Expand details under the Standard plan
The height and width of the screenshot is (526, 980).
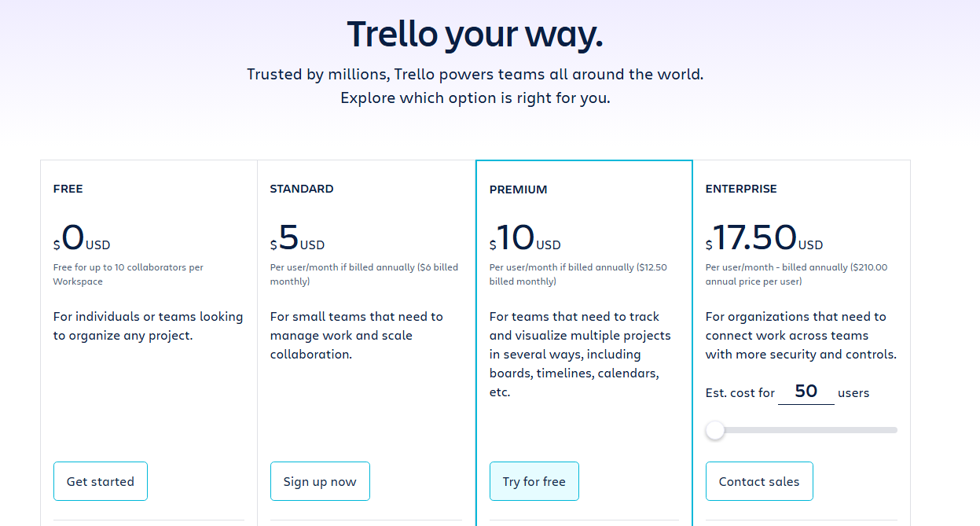click(365, 521)
